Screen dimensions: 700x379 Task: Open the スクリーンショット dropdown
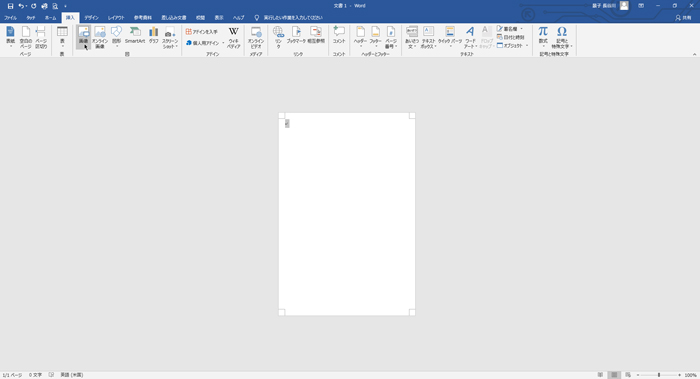point(170,37)
